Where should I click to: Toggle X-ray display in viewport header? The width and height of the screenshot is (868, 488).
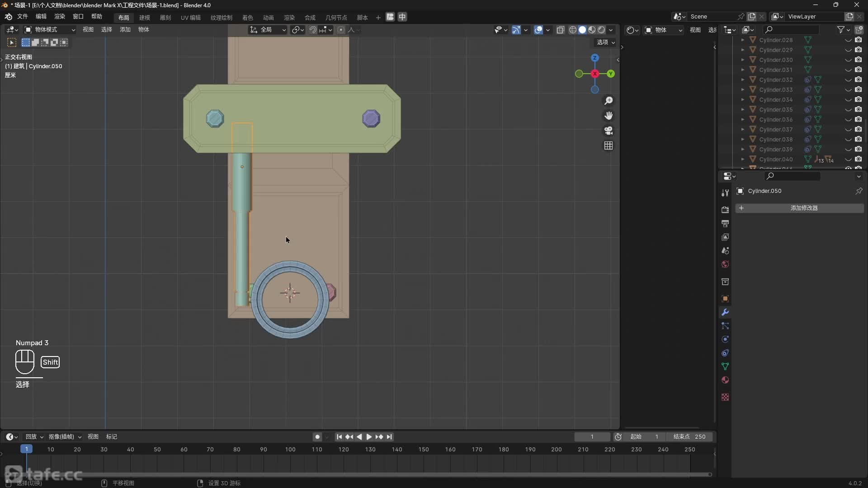[561, 30]
